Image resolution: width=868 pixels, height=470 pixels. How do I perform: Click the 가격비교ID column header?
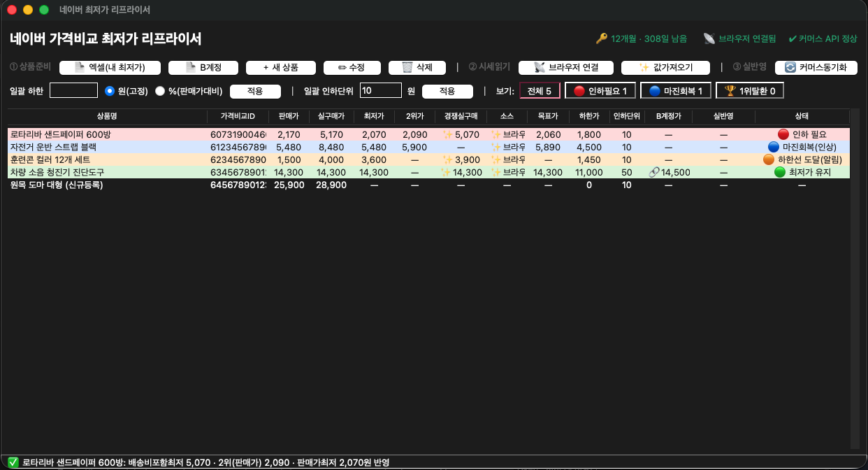[x=238, y=116]
